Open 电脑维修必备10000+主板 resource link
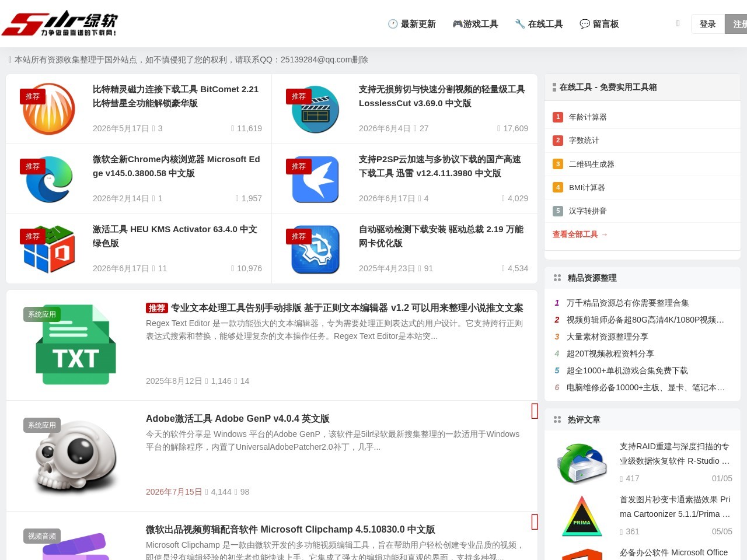Screen dimensions: 747x560 click(646, 387)
